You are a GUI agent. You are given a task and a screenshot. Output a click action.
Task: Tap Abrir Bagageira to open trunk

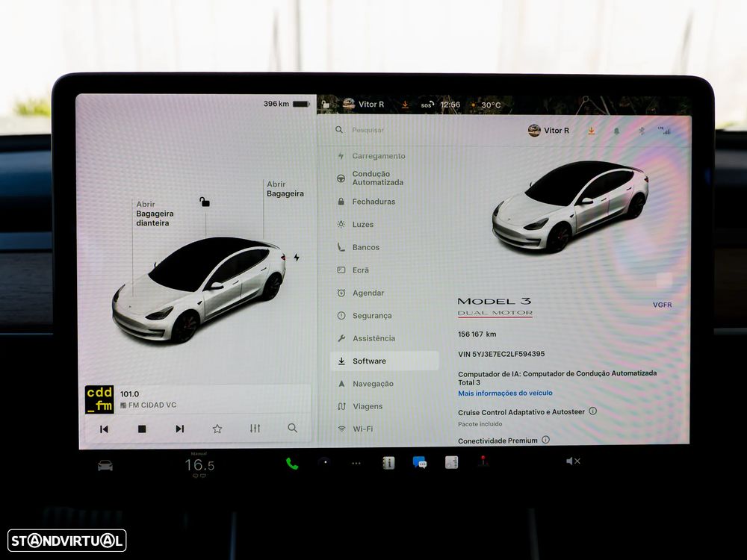pos(285,189)
